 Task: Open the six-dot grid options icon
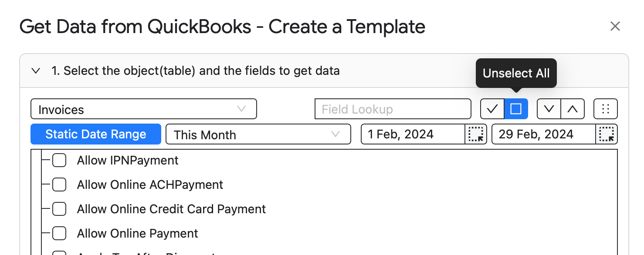(x=606, y=109)
